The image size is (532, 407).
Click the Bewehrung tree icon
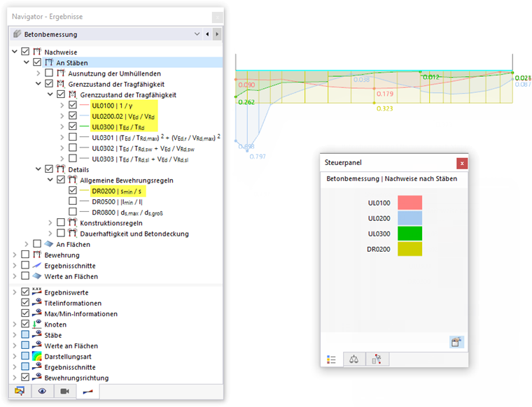click(36, 255)
